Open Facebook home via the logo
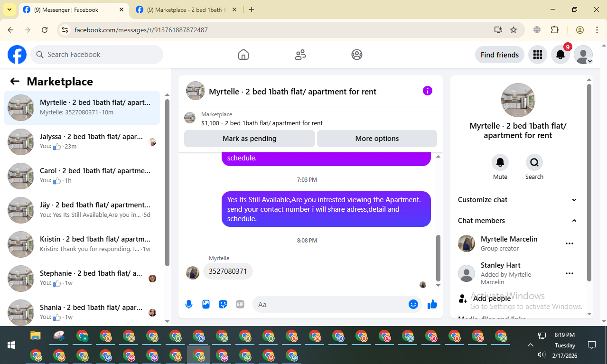Image resolution: width=607 pixels, height=364 pixels. coord(17,55)
